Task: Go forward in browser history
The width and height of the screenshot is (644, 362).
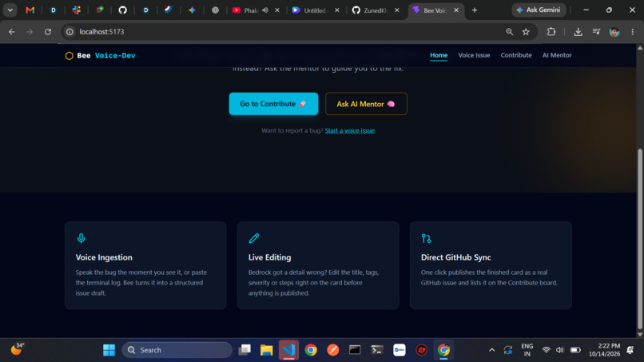Action: (x=30, y=32)
